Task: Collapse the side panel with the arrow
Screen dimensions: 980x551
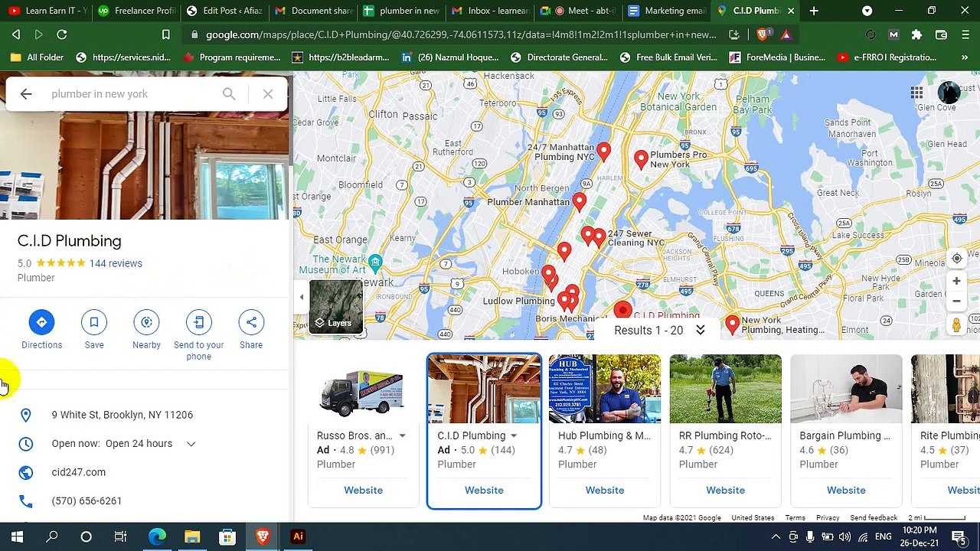Action: [302, 297]
